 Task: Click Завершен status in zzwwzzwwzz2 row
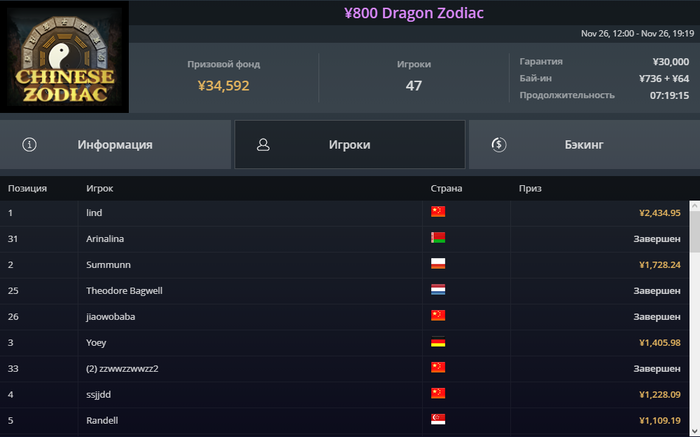pos(657,369)
